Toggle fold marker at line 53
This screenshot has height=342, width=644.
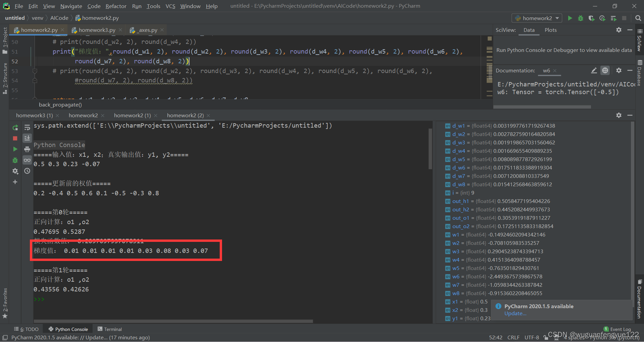coord(35,71)
